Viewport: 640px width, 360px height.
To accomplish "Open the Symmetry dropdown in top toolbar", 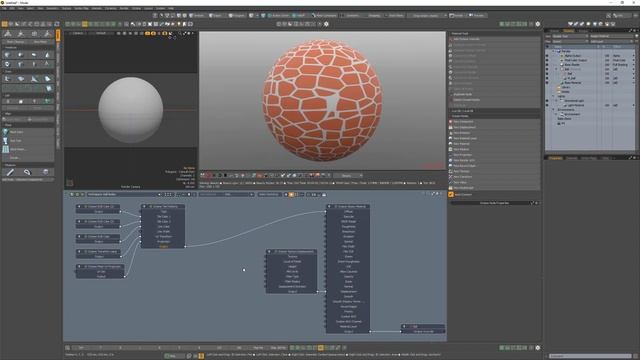I will [x=352, y=16].
